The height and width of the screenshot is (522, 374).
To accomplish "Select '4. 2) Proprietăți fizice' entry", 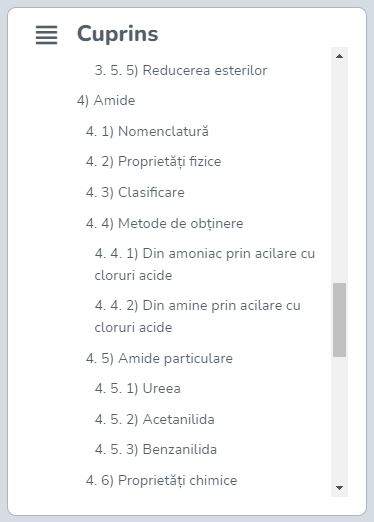I will point(153,162).
